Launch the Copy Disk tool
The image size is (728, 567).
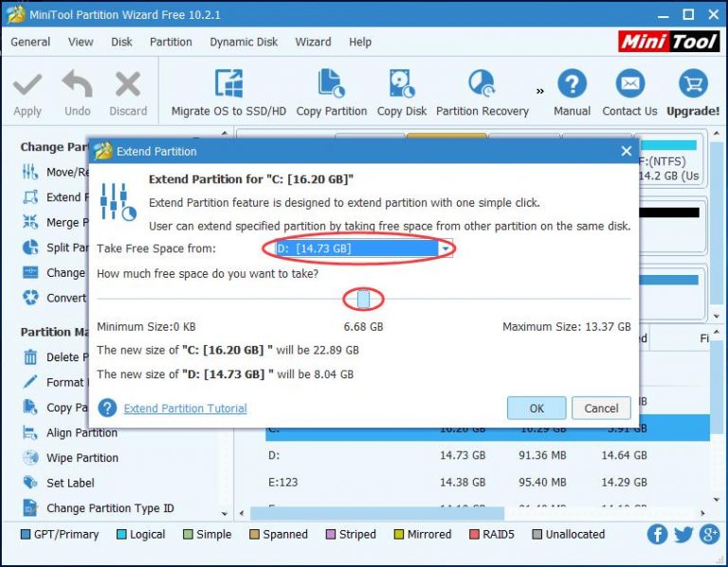(402, 93)
